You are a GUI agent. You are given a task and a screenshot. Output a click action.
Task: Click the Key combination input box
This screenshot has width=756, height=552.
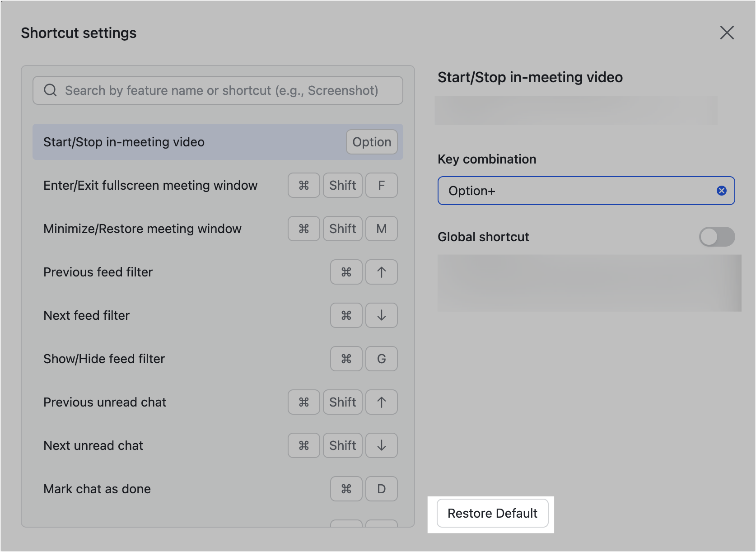click(x=586, y=191)
